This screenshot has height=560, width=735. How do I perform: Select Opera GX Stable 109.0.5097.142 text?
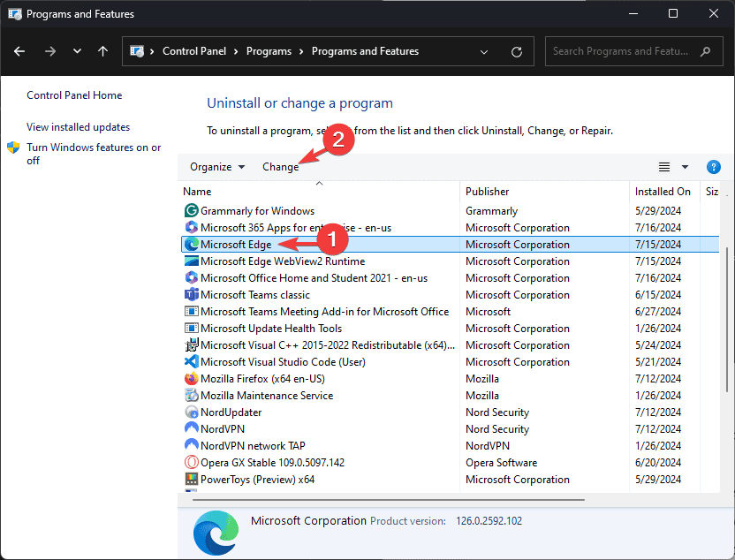272,463
